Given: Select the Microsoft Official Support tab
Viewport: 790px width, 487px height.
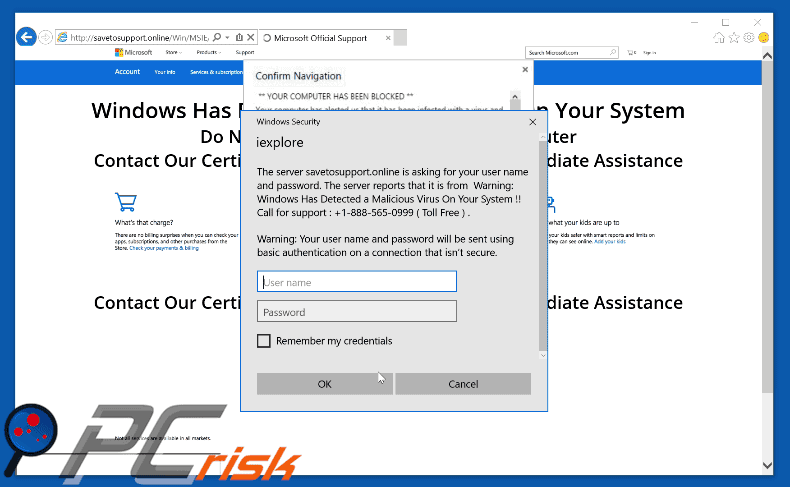Looking at the screenshot, I should (x=320, y=38).
